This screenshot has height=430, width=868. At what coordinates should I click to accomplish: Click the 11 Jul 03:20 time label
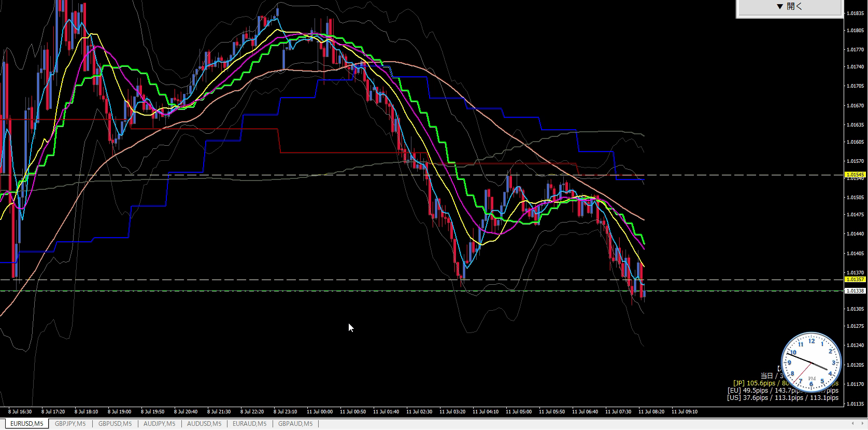pos(452,412)
